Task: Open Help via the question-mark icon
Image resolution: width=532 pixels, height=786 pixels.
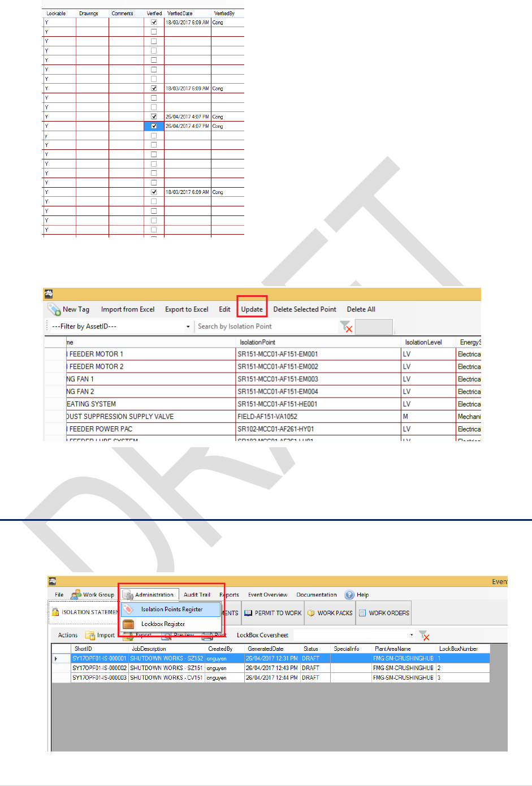Action: [x=349, y=594]
